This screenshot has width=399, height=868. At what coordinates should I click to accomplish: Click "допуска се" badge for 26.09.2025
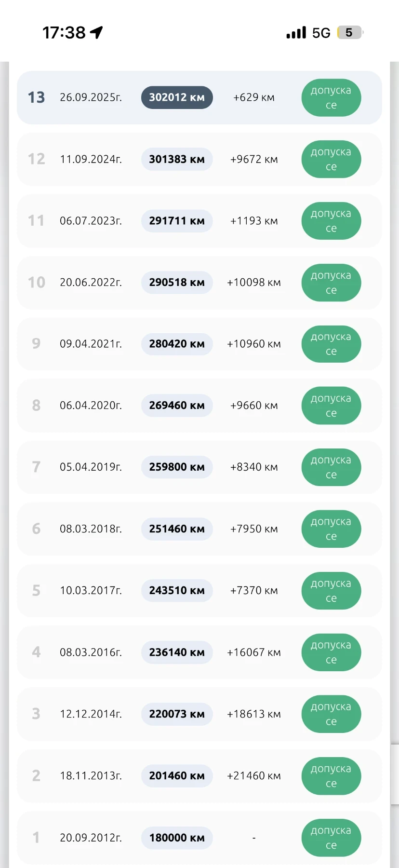click(331, 97)
